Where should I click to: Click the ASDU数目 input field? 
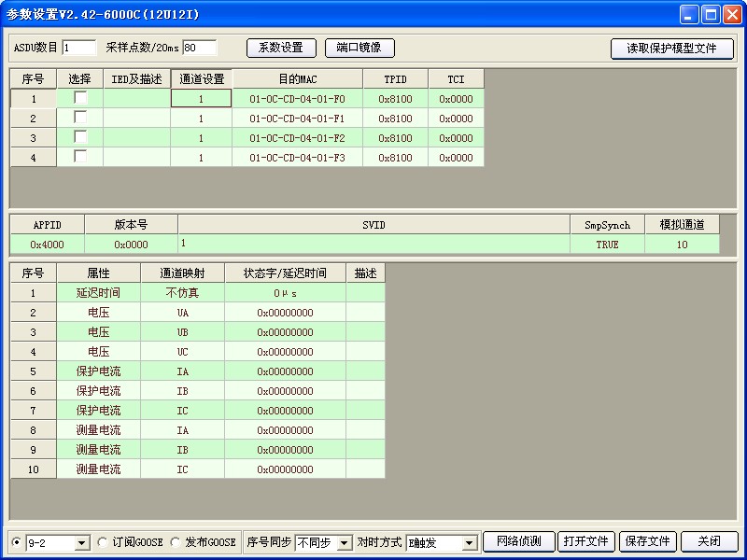click(78, 48)
